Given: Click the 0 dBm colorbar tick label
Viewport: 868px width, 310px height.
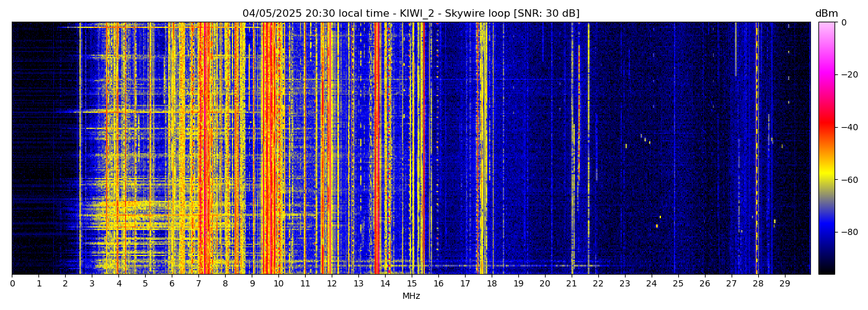Looking at the screenshot, I should point(843,22).
